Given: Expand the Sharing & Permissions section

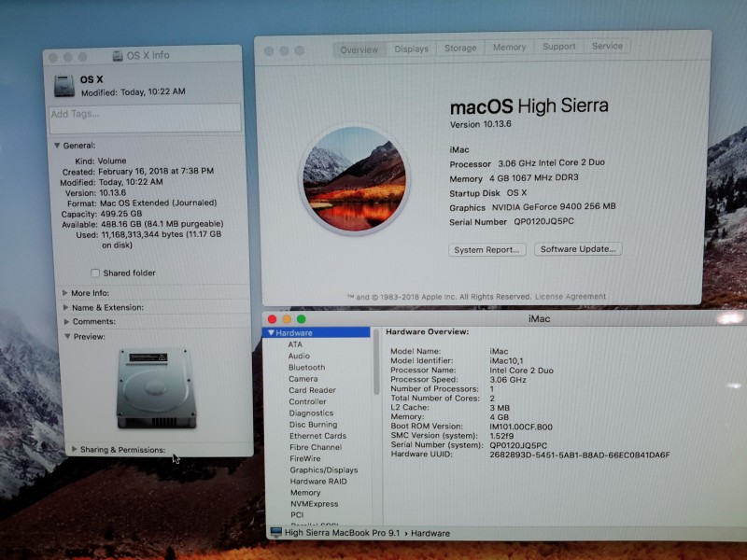Looking at the screenshot, I should point(74,449).
